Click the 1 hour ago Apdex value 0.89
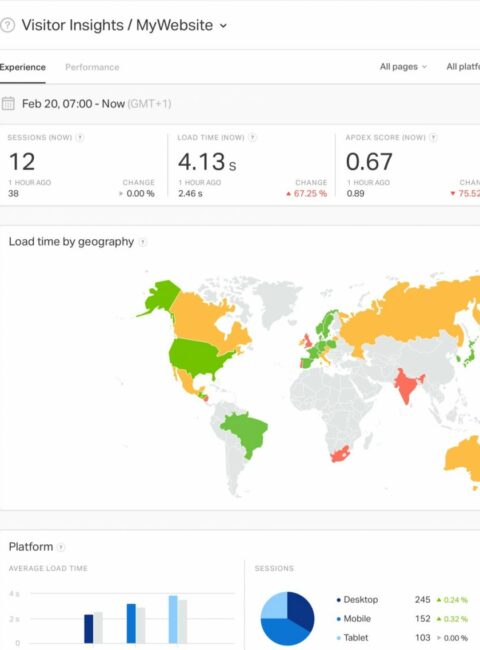This screenshot has width=480, height=650. click(356, 194)
